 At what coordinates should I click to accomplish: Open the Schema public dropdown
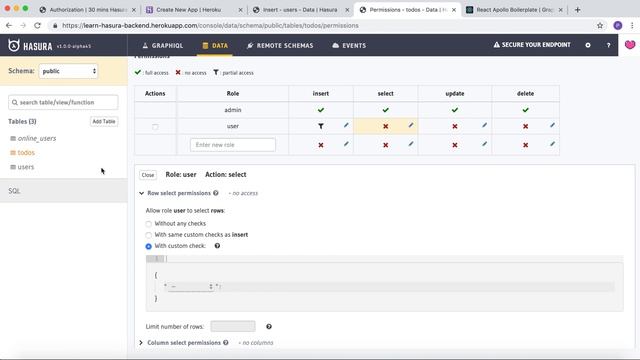coord(68,71)
